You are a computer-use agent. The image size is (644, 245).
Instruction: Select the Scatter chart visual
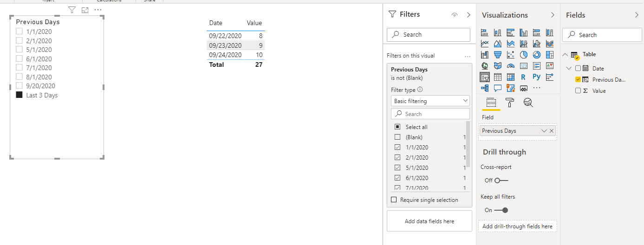(511, 55)
